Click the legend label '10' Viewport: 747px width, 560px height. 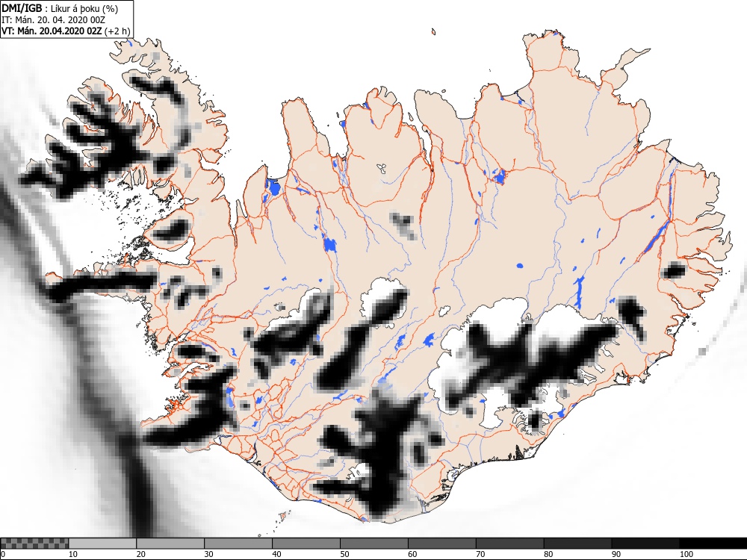click(x=73, y=554)
